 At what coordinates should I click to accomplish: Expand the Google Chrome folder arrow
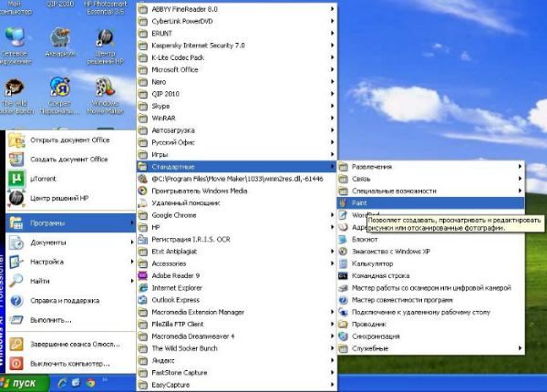coord(332,215)
